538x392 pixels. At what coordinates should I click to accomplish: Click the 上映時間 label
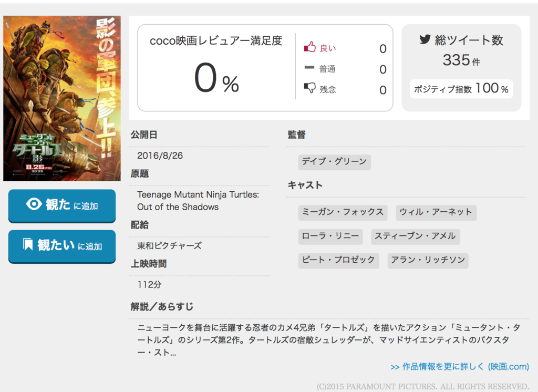pyautogui.click(x=149, y=264)
